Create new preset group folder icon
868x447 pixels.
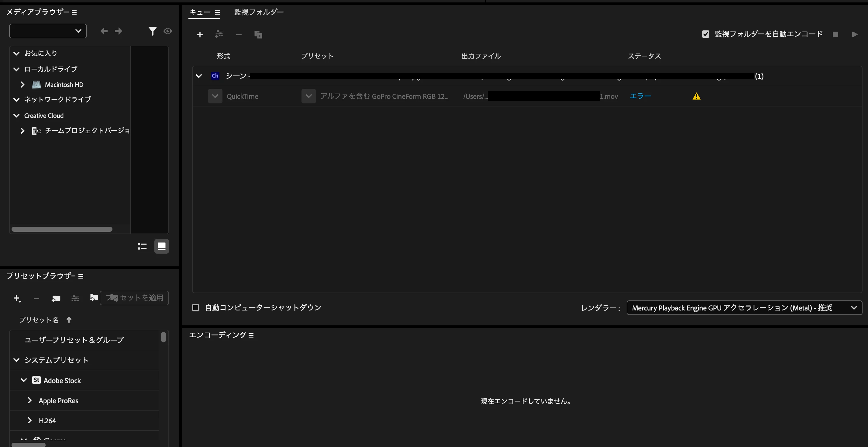(56, 298)
